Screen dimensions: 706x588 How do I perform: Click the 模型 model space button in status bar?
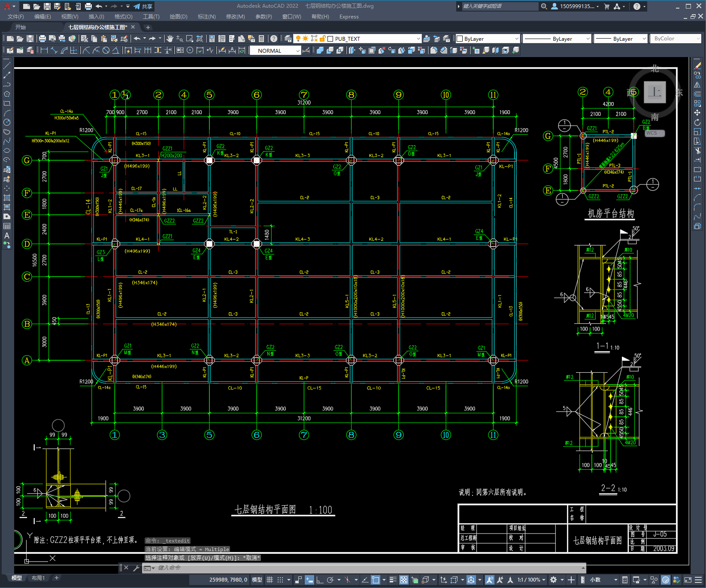point(257,580)
